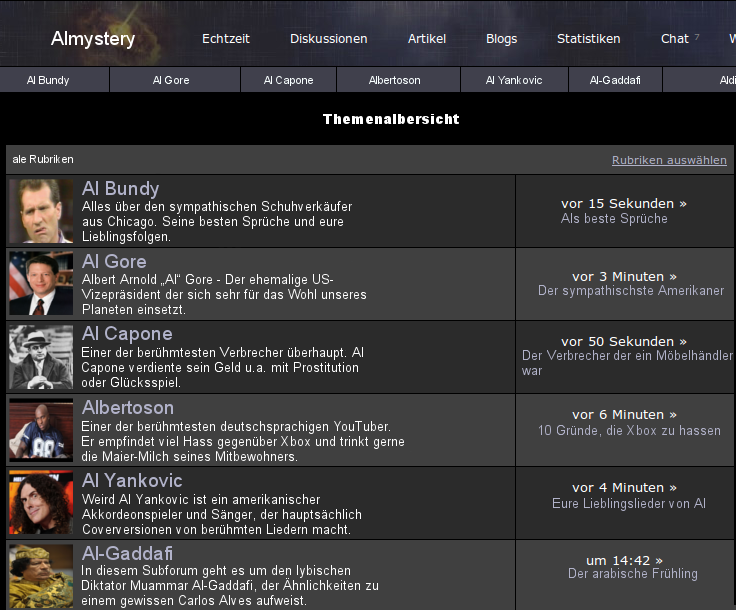Viewport: 736px width, 610px height.
Task: Open latest post 'vor 3 Minuten' for Al Gore
Action: [x=624, y=276]
